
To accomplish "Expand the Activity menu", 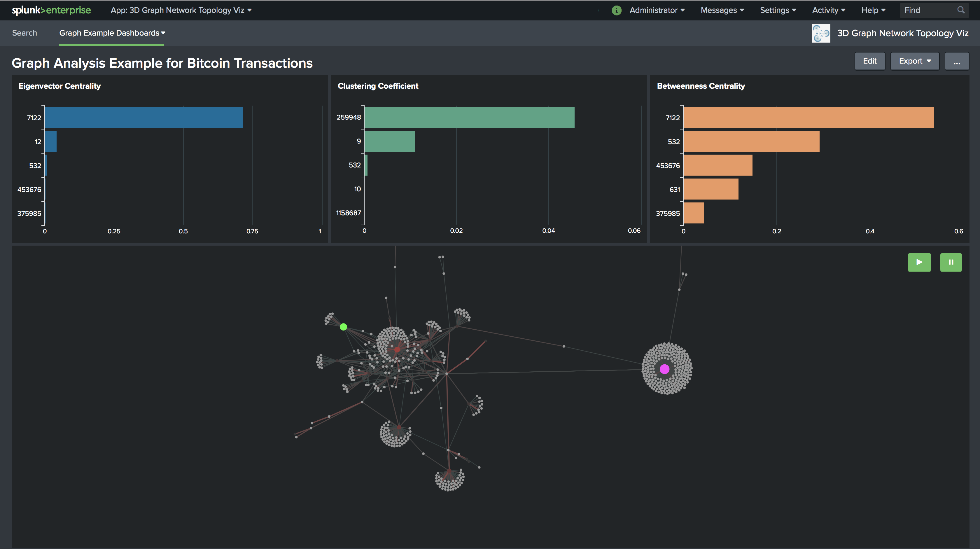I will 829,10.
